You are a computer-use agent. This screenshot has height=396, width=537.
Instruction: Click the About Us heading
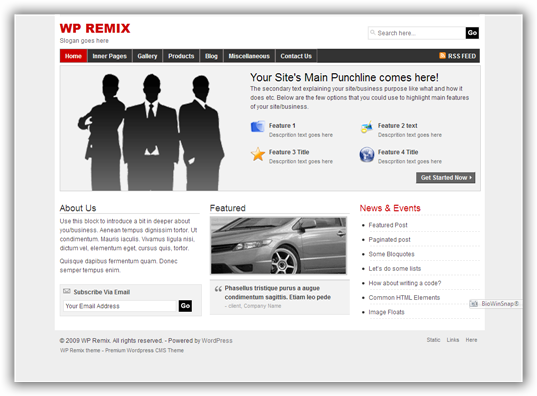(78, 208)
